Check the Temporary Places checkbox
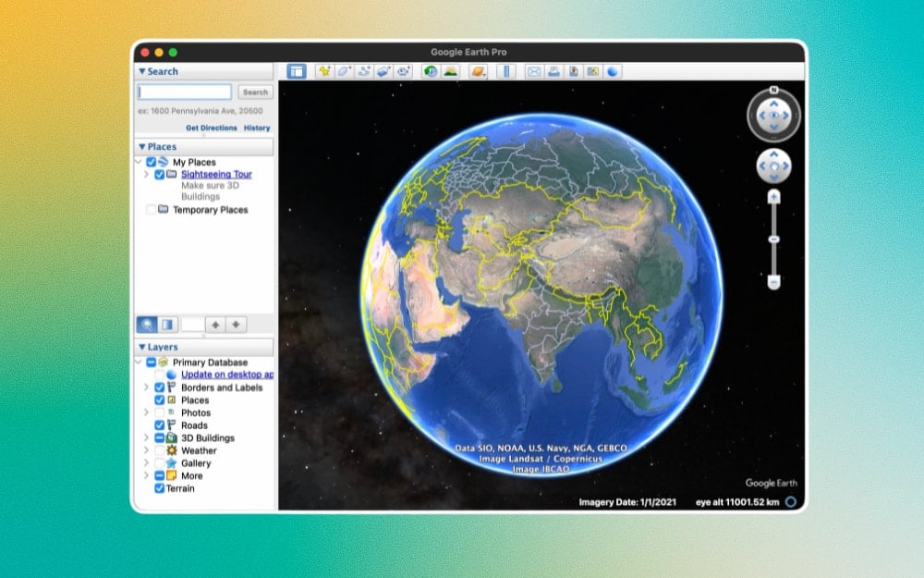This screenshot has height=578, width=924. pos(152,210)
